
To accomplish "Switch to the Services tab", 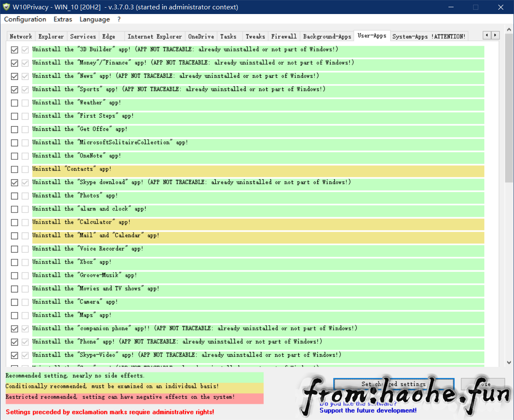I will pyautogui.click(x=83, y=37).
